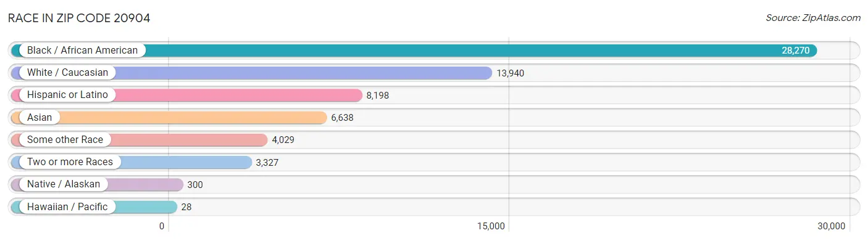
Task: Click the 15,000 axis tick label
Action: tap(491, 226)
